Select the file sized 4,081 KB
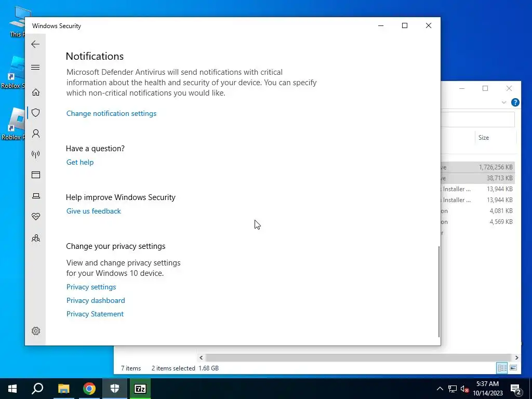Viewport: 532px width, 399px height. 478,211
